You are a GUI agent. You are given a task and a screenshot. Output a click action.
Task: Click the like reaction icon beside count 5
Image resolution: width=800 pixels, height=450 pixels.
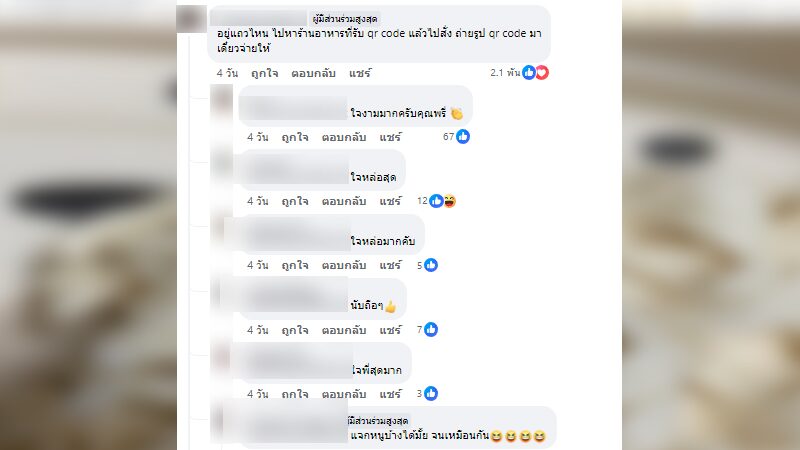pyautogui.click(x=431, y=265)
